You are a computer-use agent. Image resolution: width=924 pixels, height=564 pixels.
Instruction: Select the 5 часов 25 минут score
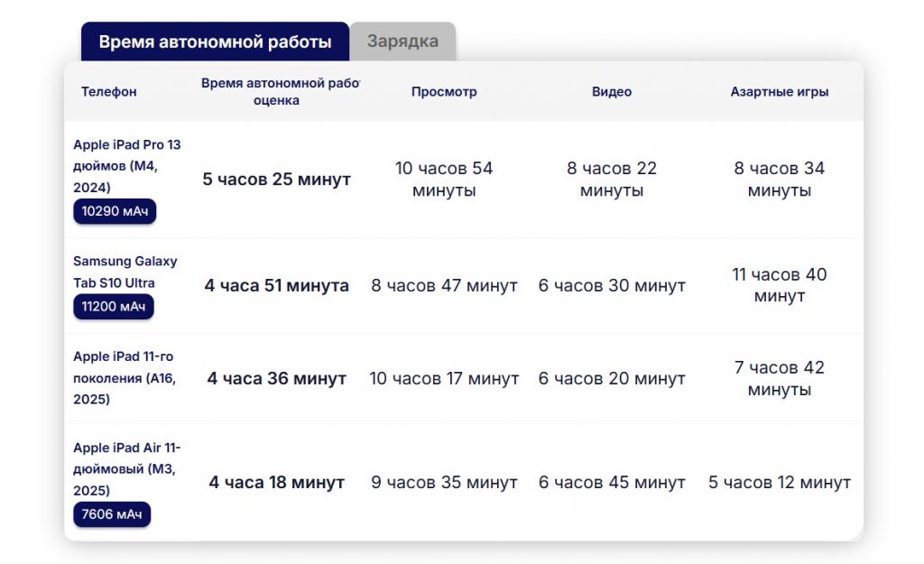276,180
